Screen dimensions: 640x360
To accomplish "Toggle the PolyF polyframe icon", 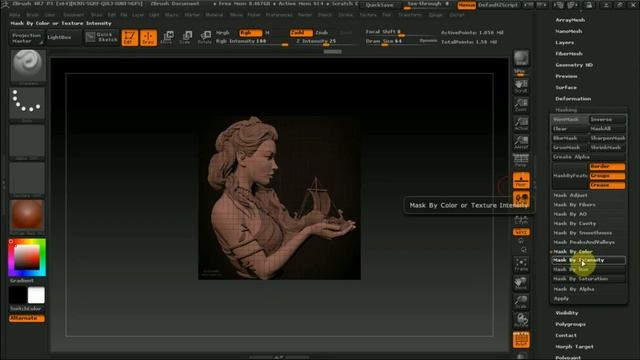I will click(521, 340).
